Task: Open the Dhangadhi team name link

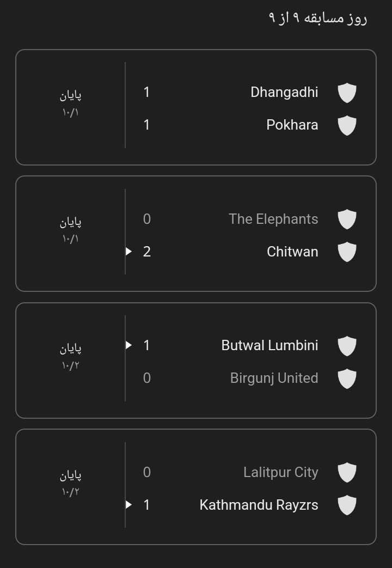Action: tap(284, 93)
